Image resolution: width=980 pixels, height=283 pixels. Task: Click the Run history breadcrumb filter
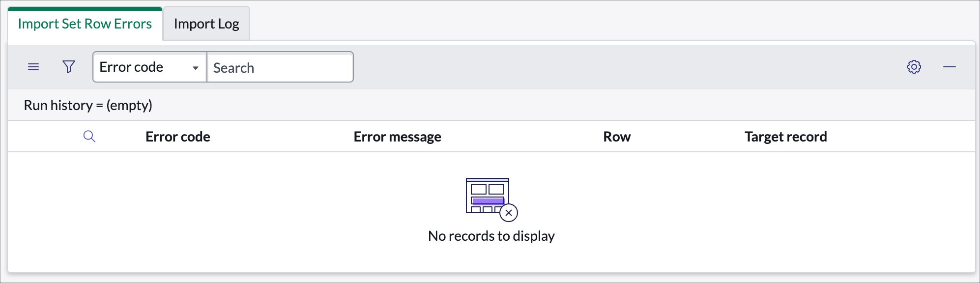coord(87,105)
